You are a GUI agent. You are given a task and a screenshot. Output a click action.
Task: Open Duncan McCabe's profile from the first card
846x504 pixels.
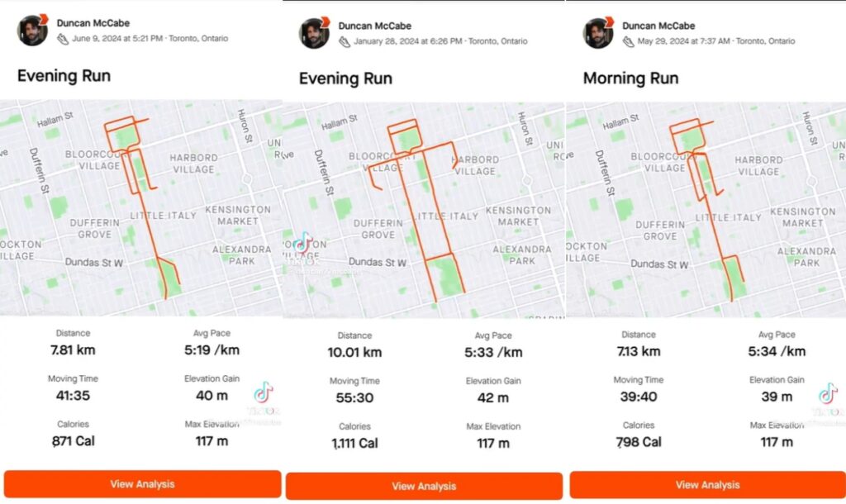[93, 23]
